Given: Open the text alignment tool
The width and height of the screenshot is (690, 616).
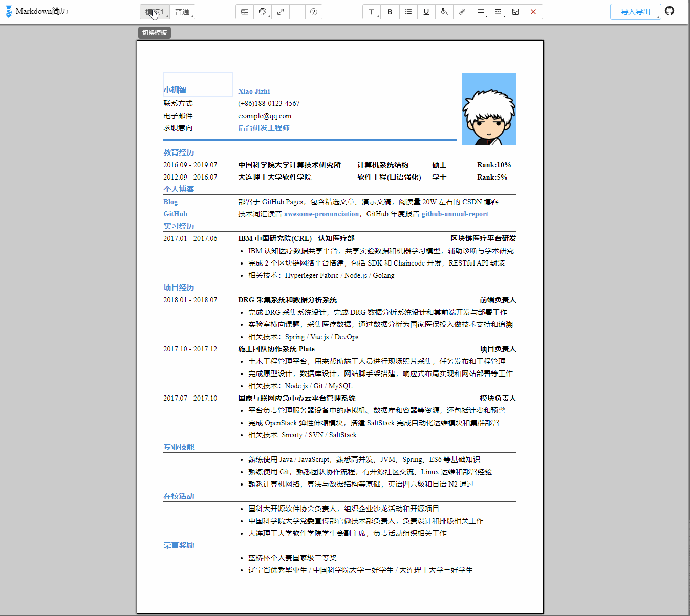Looking at the screenshot, I should point(480,12).
